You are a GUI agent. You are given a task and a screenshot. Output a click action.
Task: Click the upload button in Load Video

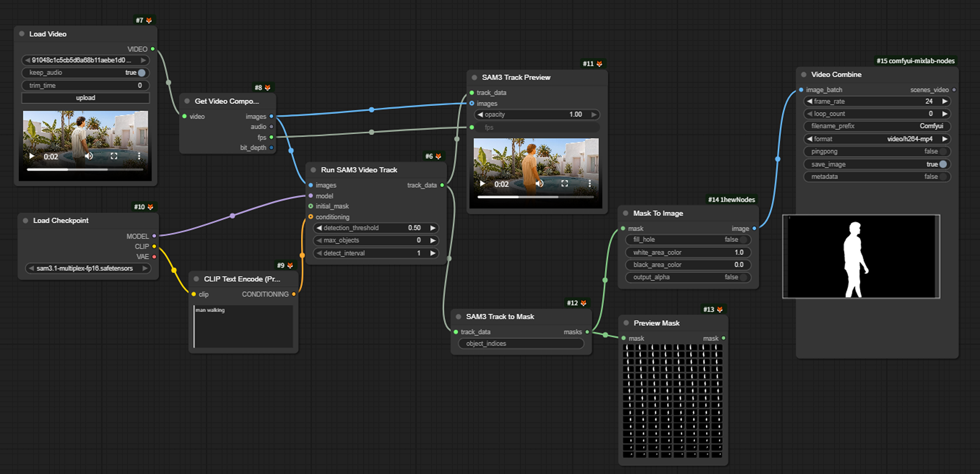pos(86,98)
